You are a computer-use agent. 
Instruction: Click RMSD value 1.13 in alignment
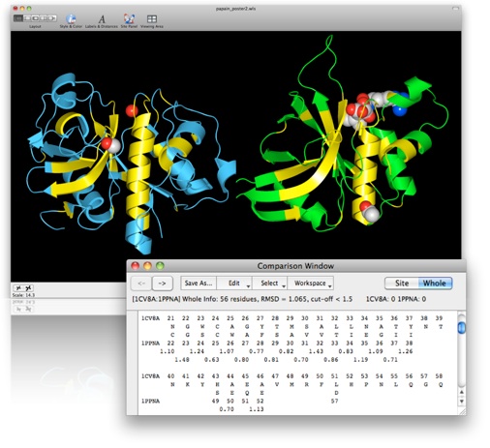tap(257, 409)
